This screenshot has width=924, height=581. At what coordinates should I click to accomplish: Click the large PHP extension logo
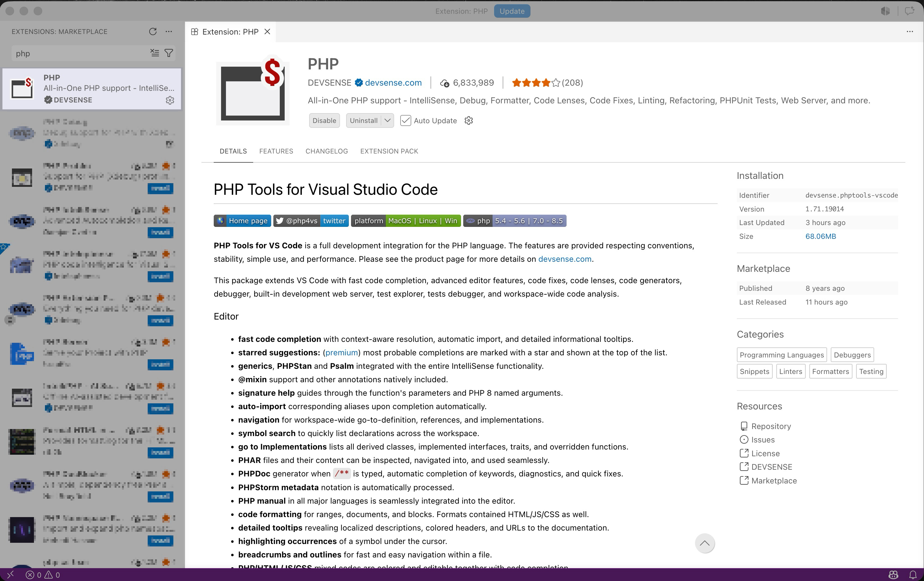[x=252, y=90]
